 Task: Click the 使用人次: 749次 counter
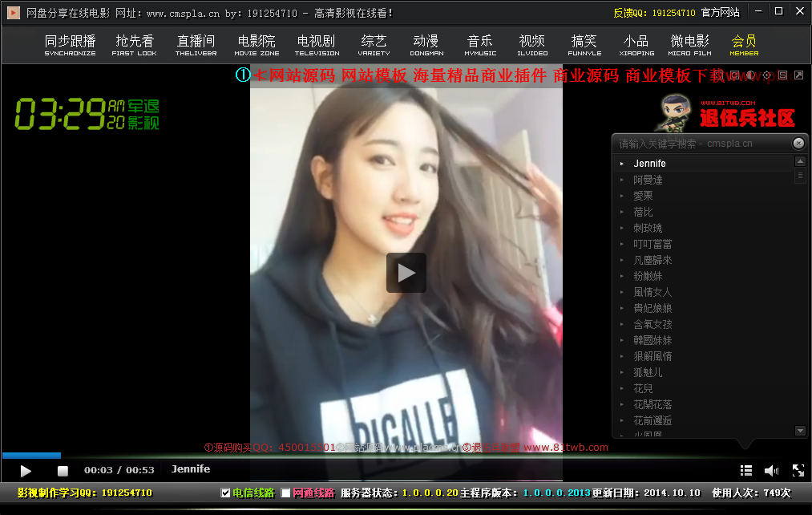tap(751, 493)
